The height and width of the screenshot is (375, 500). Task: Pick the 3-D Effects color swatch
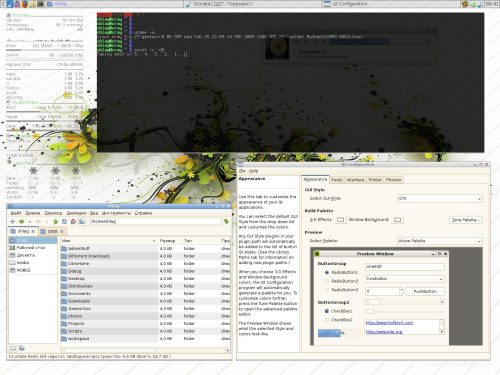pyautogui.click(x=340, y=220)
